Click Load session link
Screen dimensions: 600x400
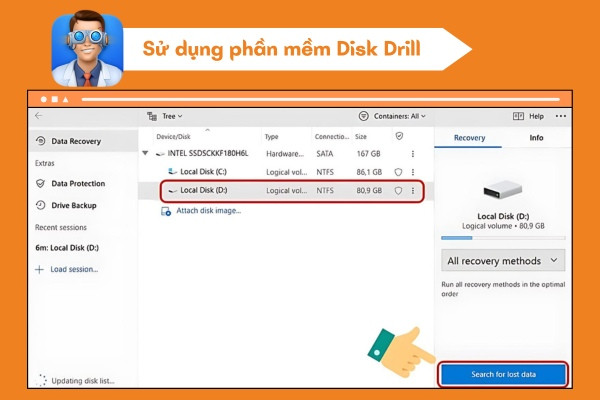click(x=74, y=269)
